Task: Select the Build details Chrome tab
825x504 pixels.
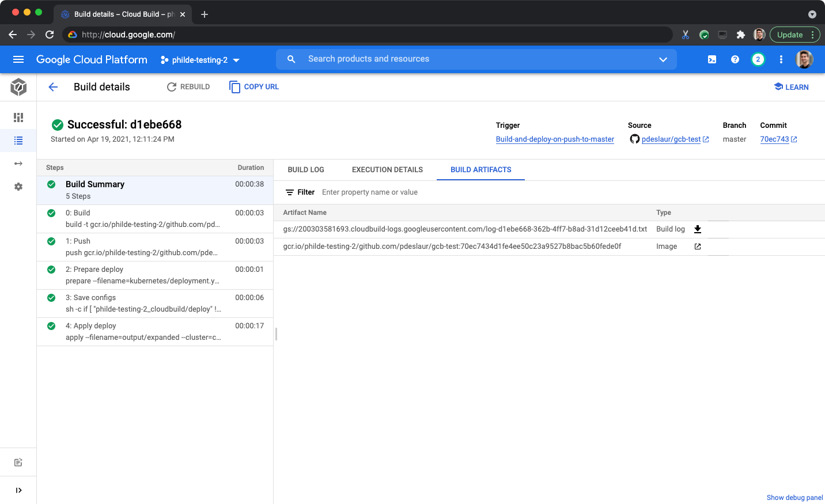Action: click(x=123, y=14)
